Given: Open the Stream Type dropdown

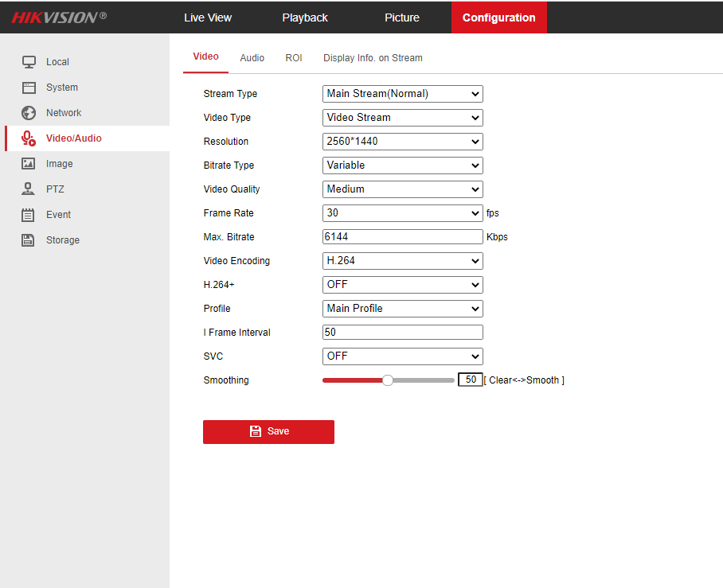Looking at the screenshot, I should pyautogui.click(x=402, y=94).
